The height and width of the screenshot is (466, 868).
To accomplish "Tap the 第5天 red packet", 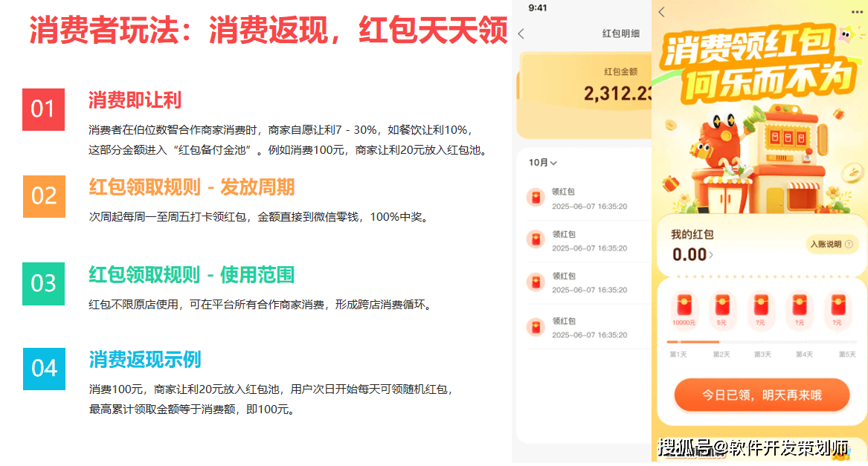I will [x=837, y=308].
